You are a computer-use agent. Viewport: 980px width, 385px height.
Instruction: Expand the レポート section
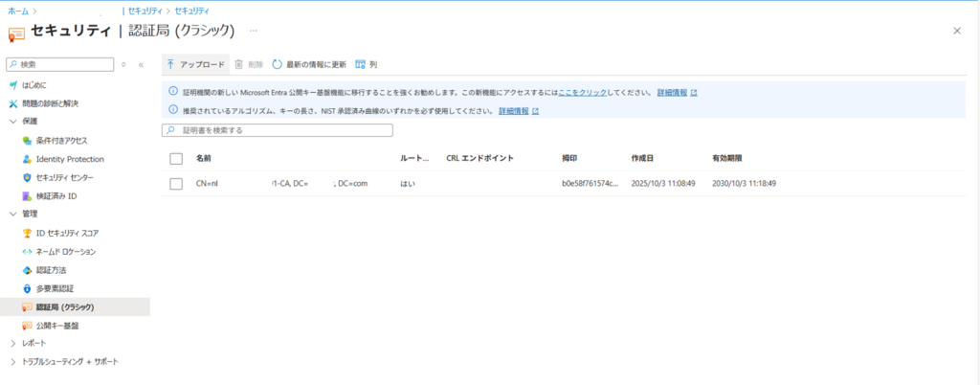click(13, 343)
